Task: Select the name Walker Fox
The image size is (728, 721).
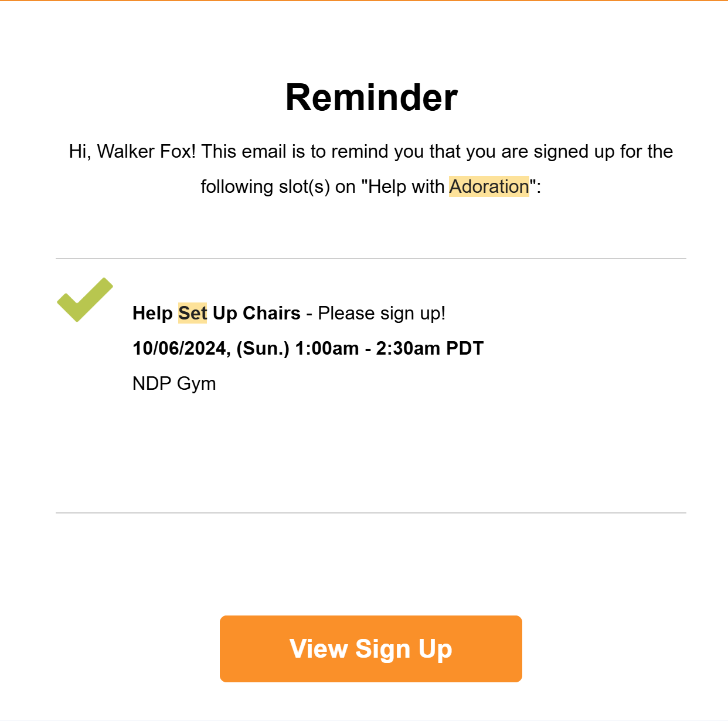Action: (x=146, y=151)
